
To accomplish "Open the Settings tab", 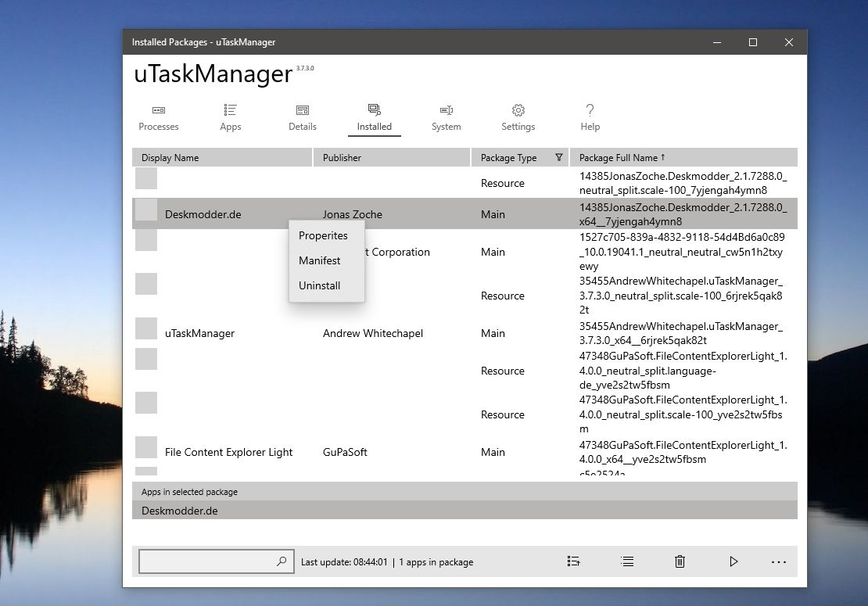I will click(518, 118).
